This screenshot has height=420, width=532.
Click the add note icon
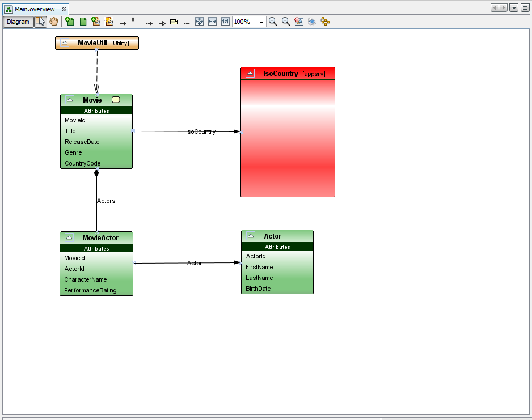click(174, 22)
